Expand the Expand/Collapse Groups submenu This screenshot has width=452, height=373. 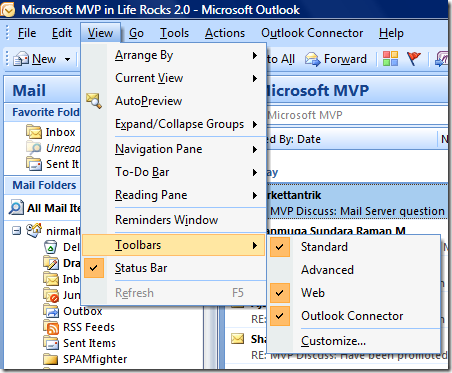173,124
